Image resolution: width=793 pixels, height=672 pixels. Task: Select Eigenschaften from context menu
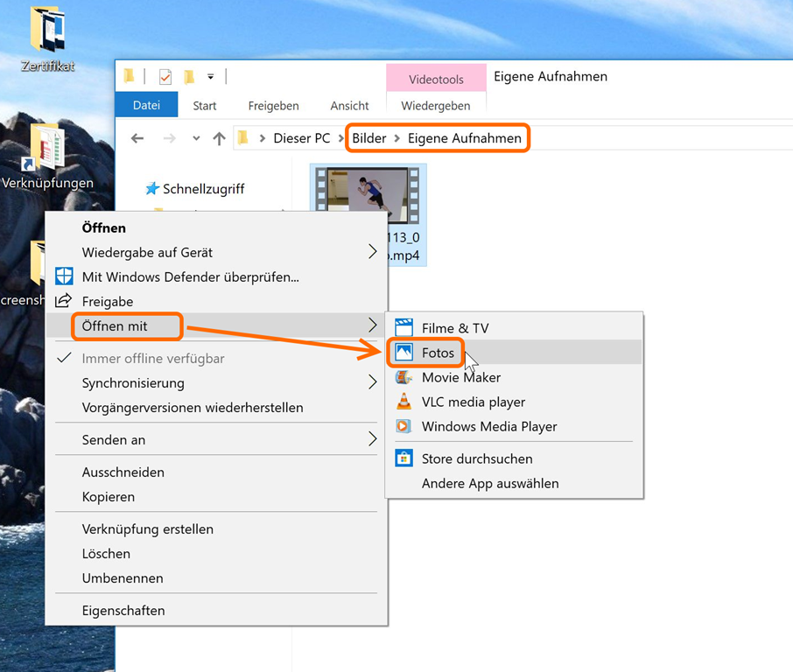tap(123, 610)
